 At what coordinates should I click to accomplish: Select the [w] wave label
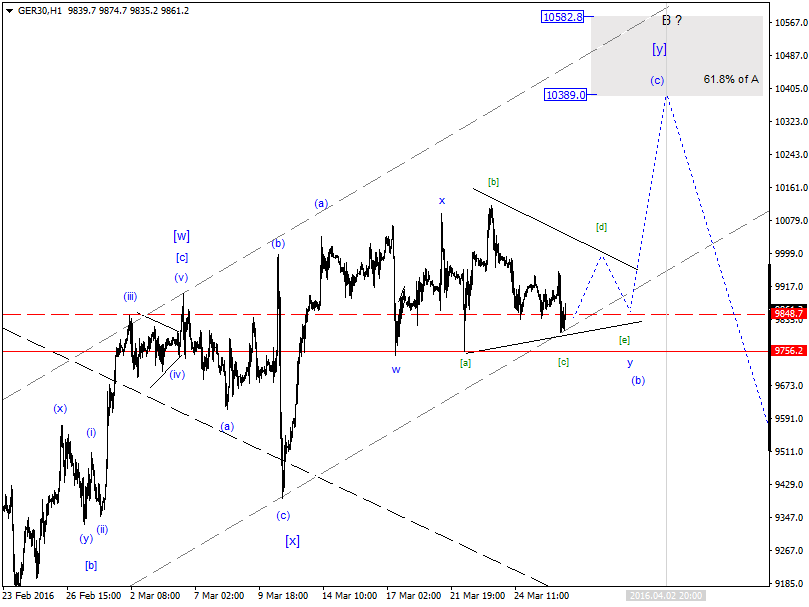(x=181, y=236)
